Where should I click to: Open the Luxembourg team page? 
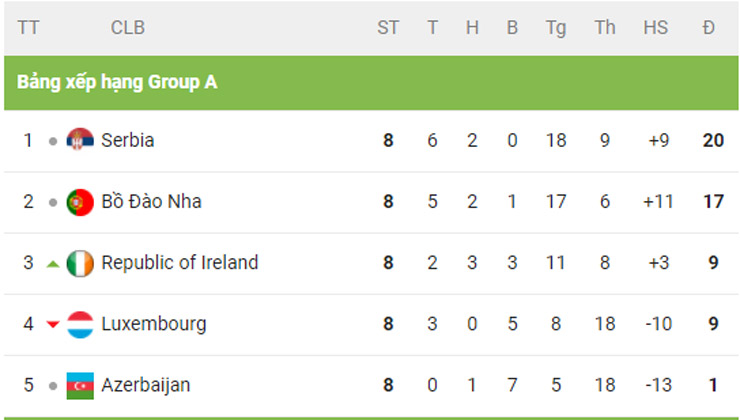154,324
